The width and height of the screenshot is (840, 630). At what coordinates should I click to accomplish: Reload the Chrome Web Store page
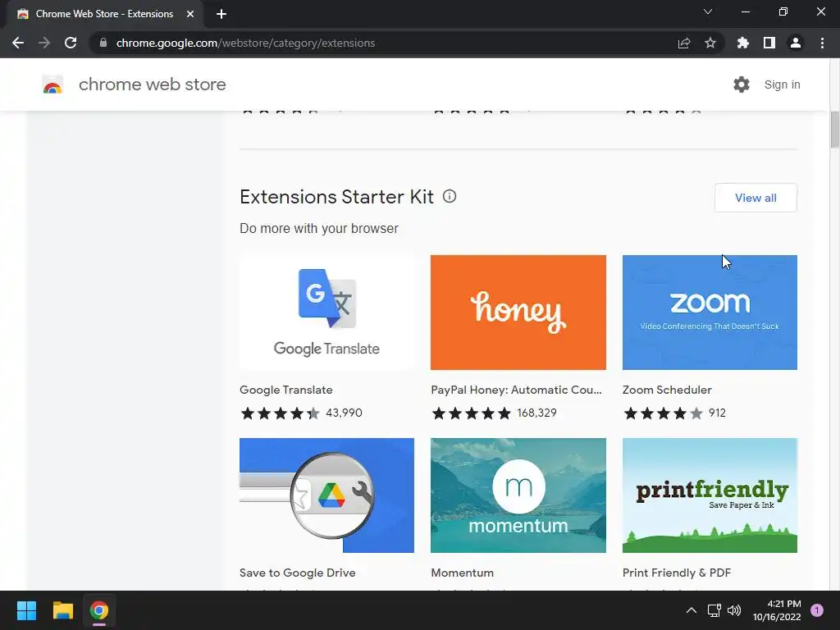71,43
